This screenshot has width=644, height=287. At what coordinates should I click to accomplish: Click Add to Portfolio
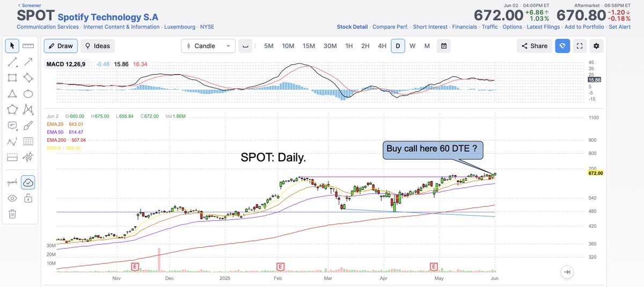coord(584,27)
